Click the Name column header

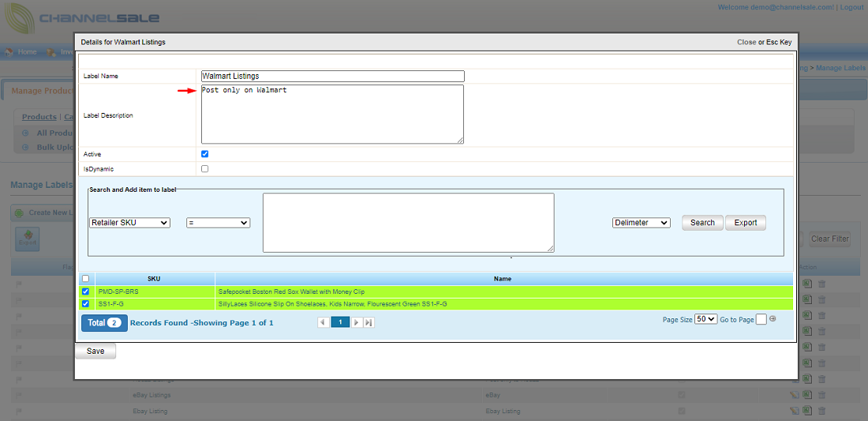click(x=503, y=279)
